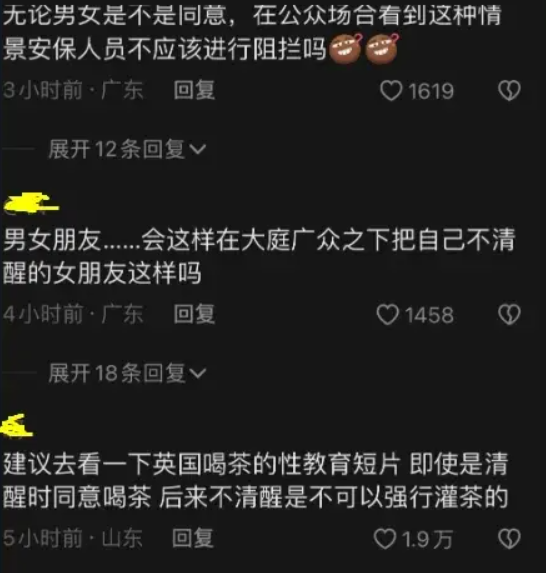Open the yellow-masked avatar above 建议去看 comment
This screenshot has width=546, height=573.
(17, 426)
